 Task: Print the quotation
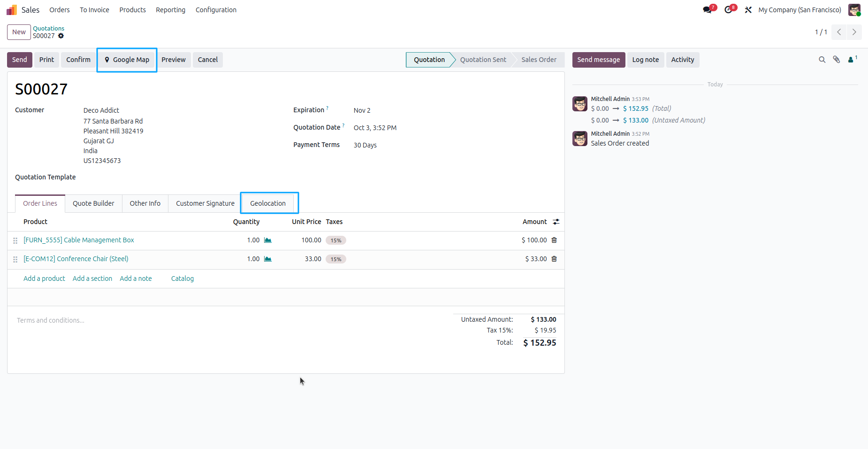point(46,60)
